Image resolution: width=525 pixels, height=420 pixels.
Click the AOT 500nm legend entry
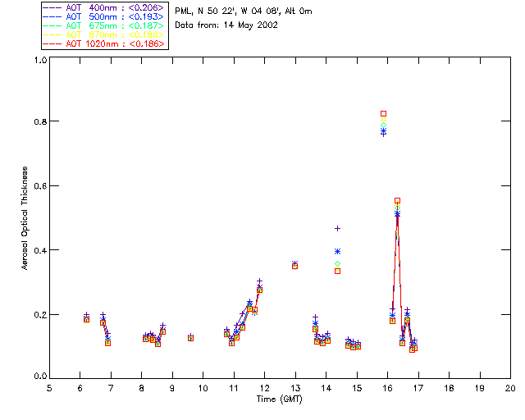click(x=104, y=16)
